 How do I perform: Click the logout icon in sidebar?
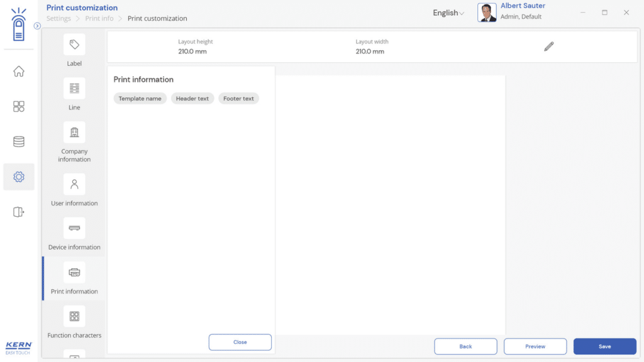tap(19, 212)
